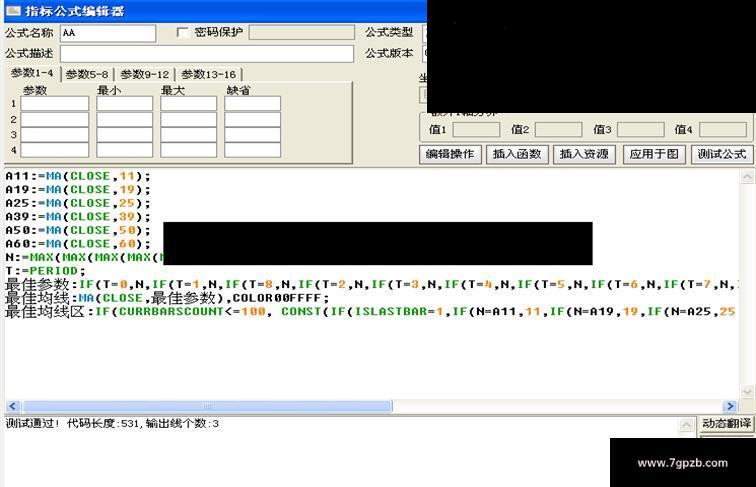Click the 动态翻译 button
The image size is (756, 487).
click(x=726, y=424)
